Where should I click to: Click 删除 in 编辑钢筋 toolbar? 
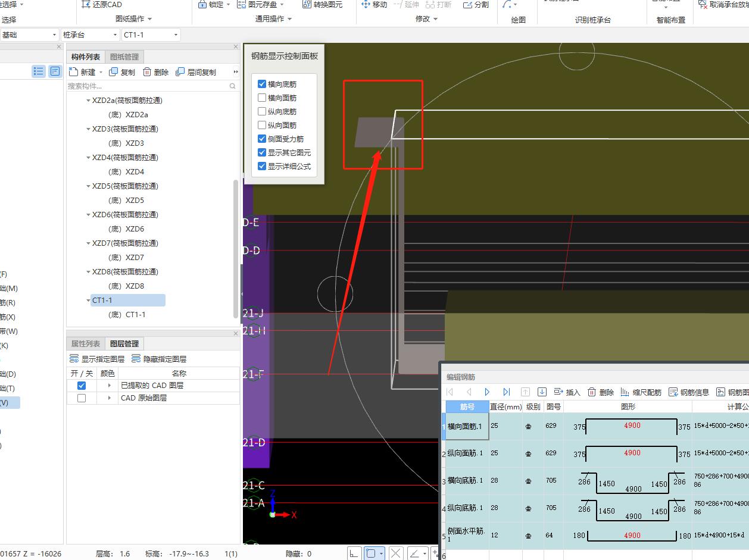click(601, 392)
